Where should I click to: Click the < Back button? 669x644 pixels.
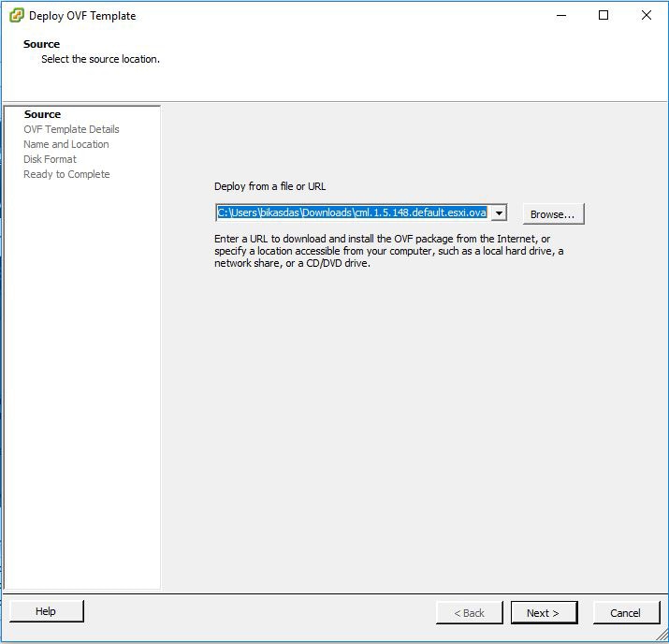click(470, 613)
